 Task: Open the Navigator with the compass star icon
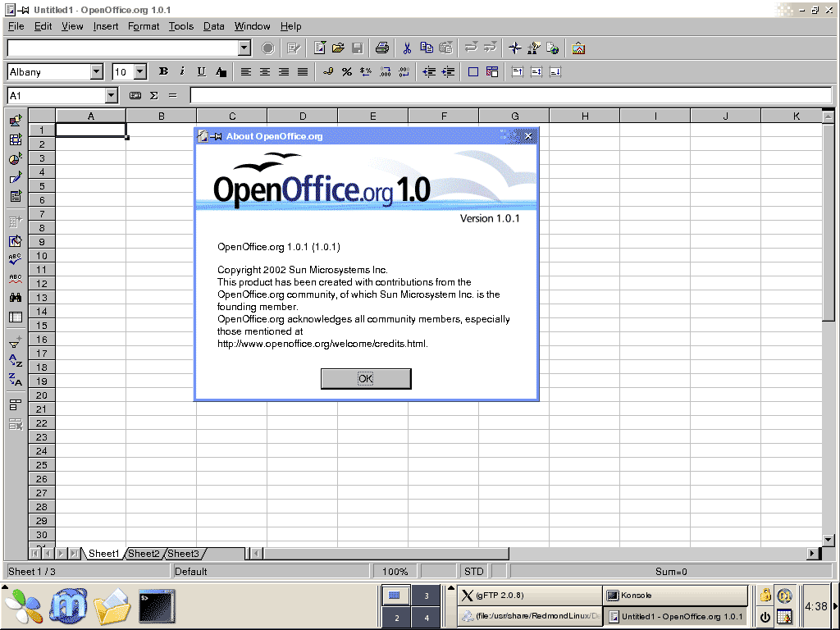coord(515,48)
